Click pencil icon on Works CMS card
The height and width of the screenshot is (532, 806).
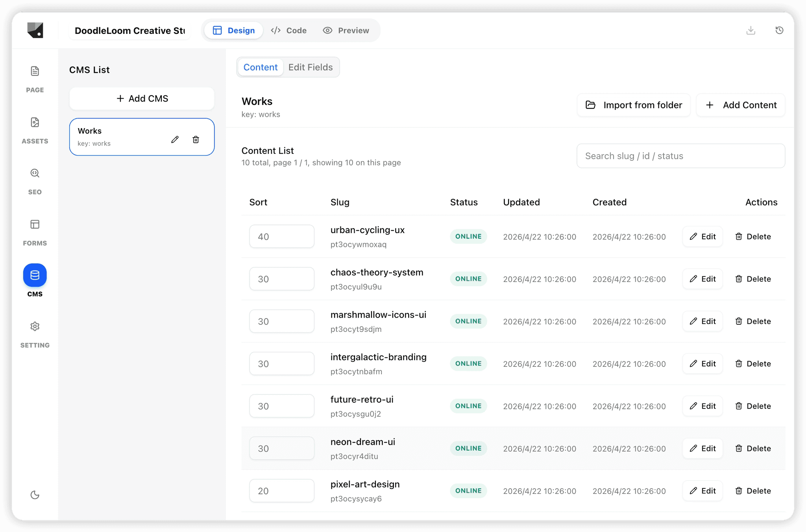point(175,140)
